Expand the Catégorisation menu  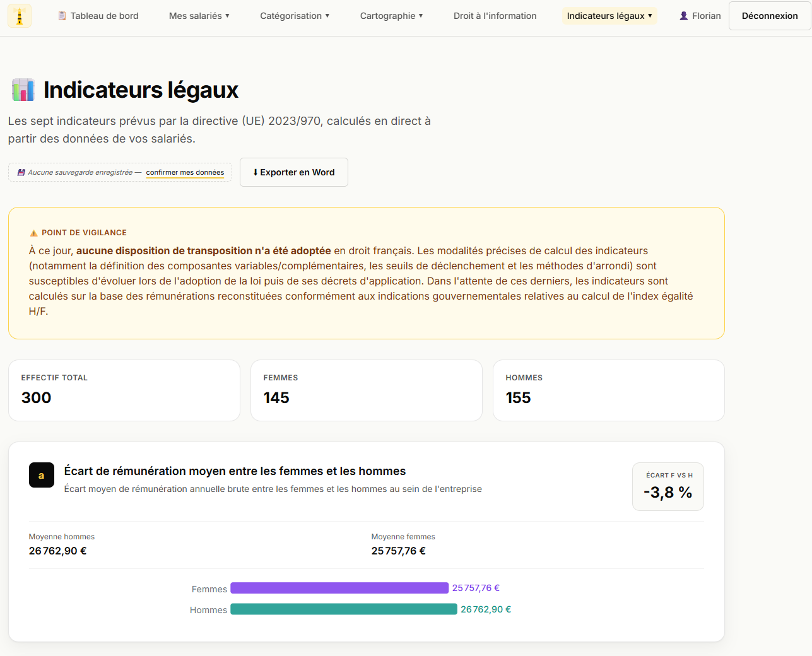[295, 16]
